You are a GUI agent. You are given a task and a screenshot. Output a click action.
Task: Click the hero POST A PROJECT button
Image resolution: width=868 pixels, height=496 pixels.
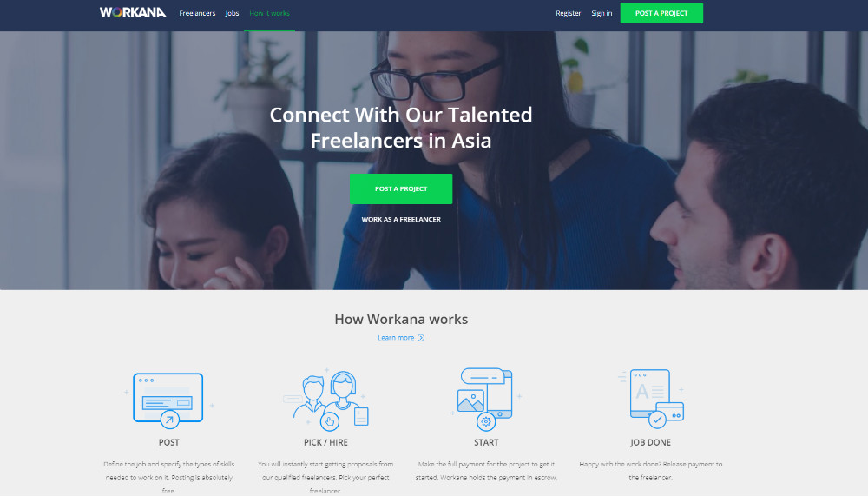(401, 189)
